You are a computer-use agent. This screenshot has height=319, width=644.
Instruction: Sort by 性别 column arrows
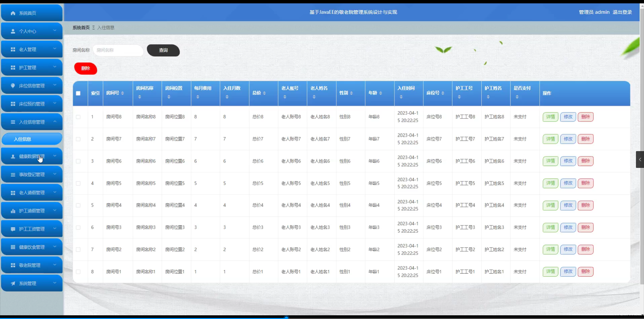(x=351, y=93)
